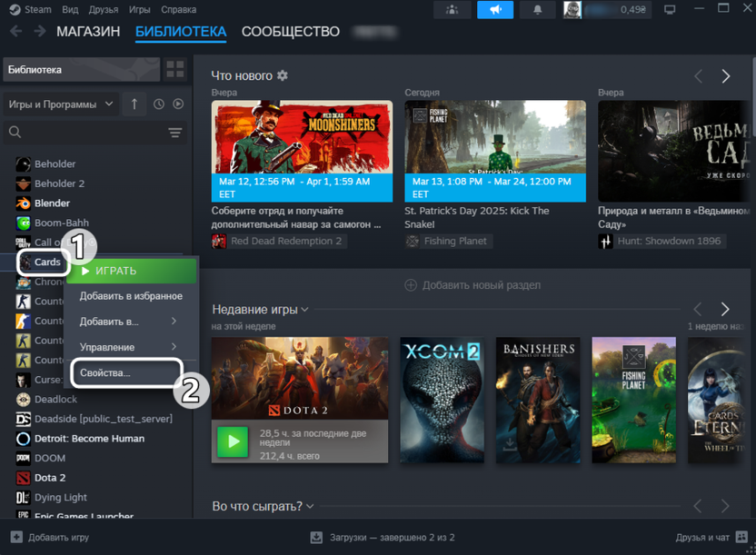Select Beholder 2 in the game list
Screen dimensions: 756x555
coord(59,183)
